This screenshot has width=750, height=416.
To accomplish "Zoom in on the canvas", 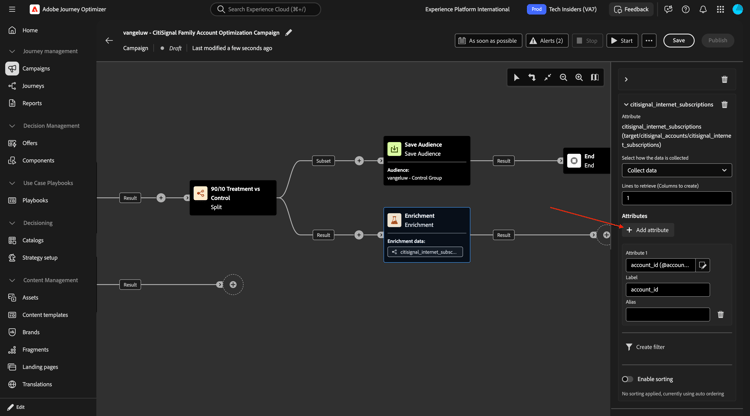I will coord(579,77).
